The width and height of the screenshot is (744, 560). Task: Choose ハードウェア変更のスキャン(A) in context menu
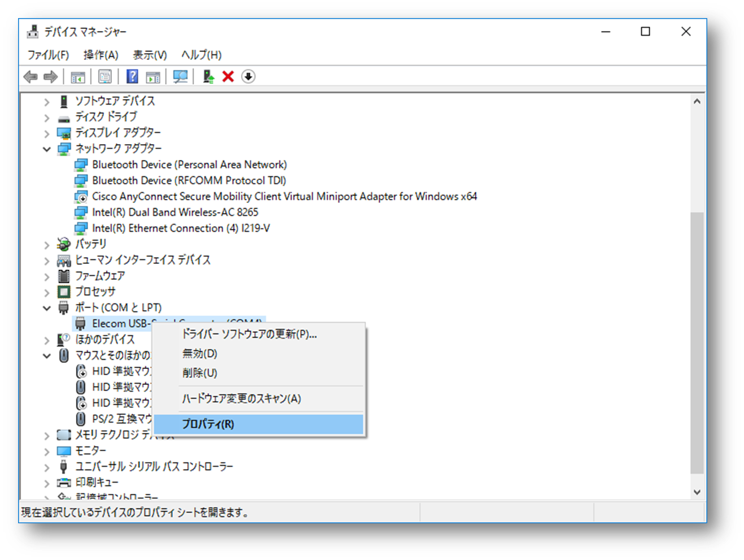click(259, 398)
